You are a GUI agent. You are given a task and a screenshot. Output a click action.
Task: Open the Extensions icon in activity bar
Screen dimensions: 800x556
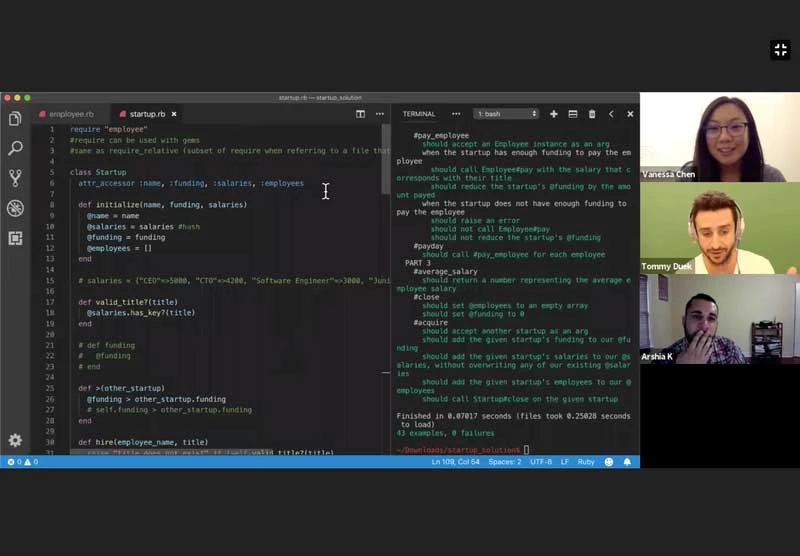pyautogui.click(x=15, y=238)
